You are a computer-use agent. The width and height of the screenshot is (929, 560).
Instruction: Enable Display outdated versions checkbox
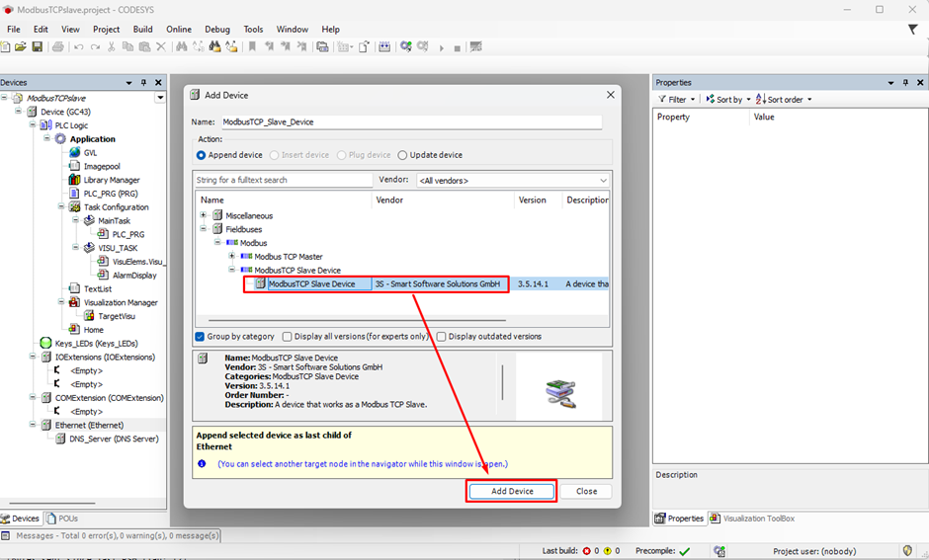coord(442,336)
